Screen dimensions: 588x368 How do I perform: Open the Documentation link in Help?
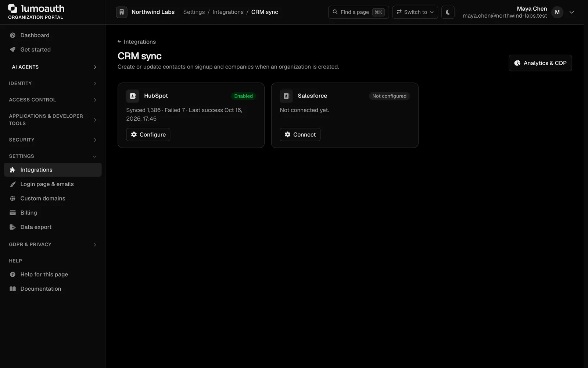(x=53, y=289)
